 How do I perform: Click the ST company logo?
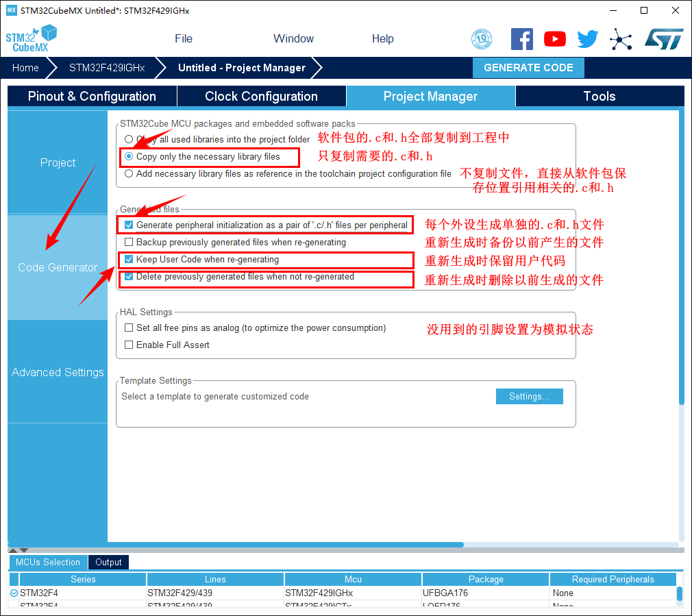point(663,39)
